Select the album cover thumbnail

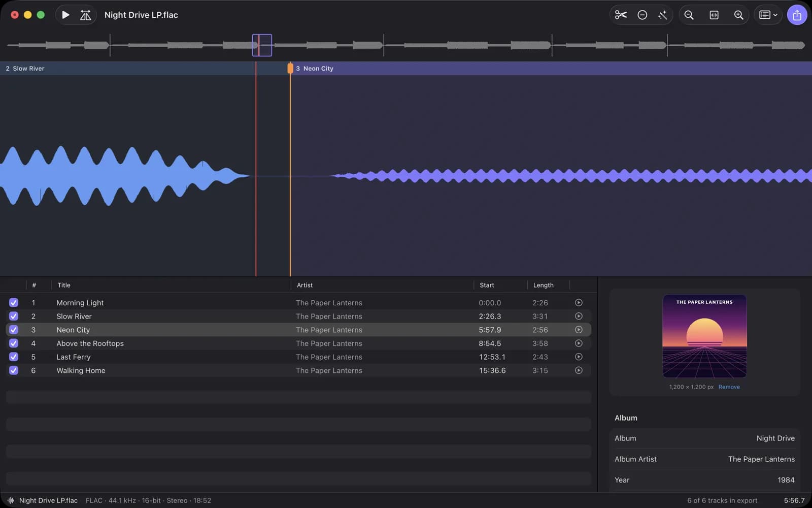[704, 336]
